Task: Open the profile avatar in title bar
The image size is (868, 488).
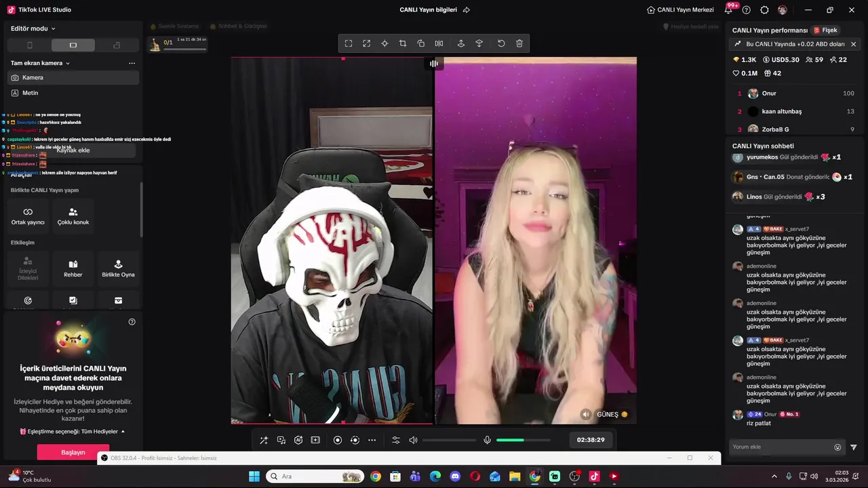Action: tap(783, 10)
